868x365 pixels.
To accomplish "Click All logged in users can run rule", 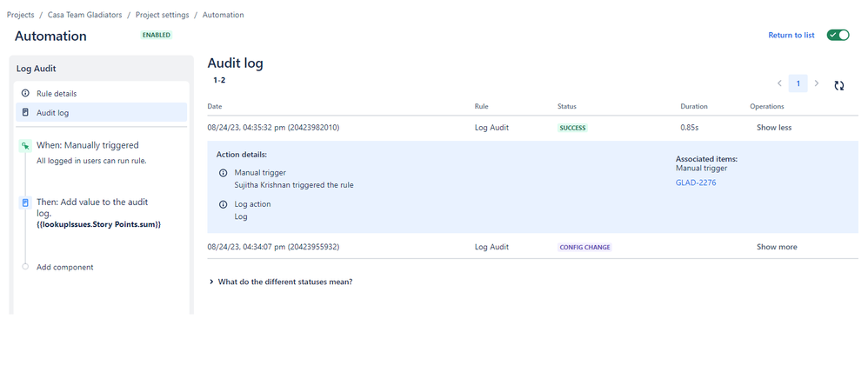I will click(x=91, y=161).
